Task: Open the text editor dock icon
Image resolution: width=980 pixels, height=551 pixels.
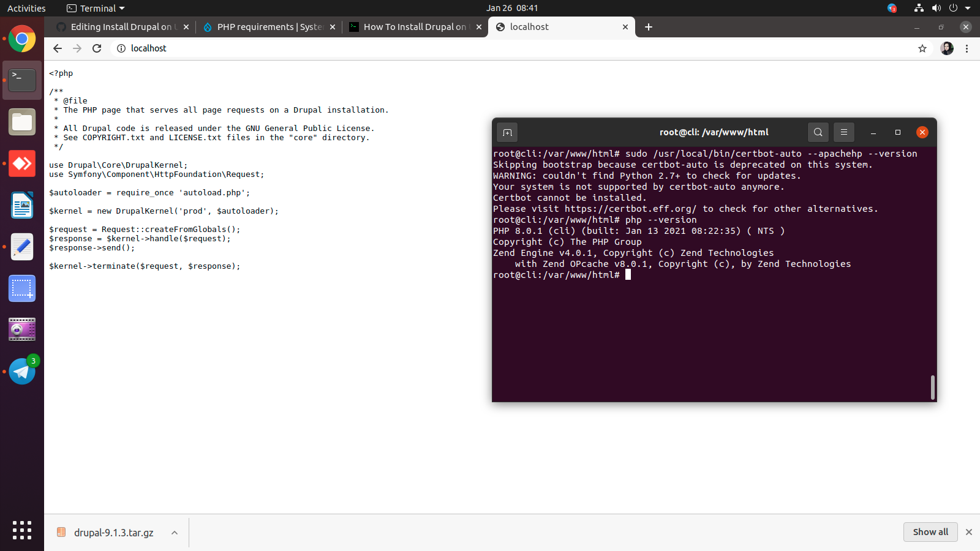Action: pyautogui.click(x=22, y=247)
